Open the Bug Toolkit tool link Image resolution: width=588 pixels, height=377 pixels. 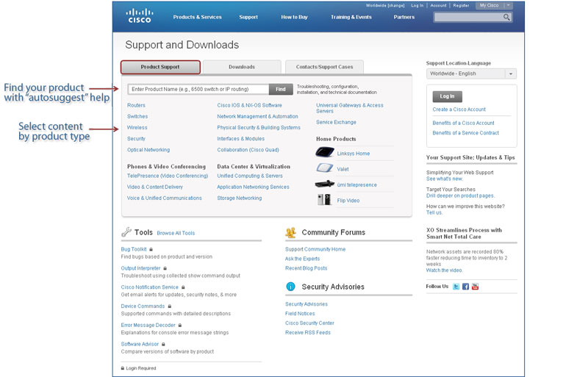click(134, 249)
